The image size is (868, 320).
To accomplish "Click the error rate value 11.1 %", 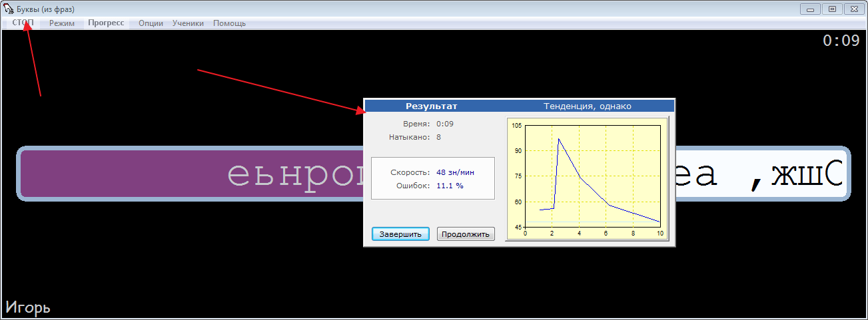I will pyautogui.click(x=450, y=186).
